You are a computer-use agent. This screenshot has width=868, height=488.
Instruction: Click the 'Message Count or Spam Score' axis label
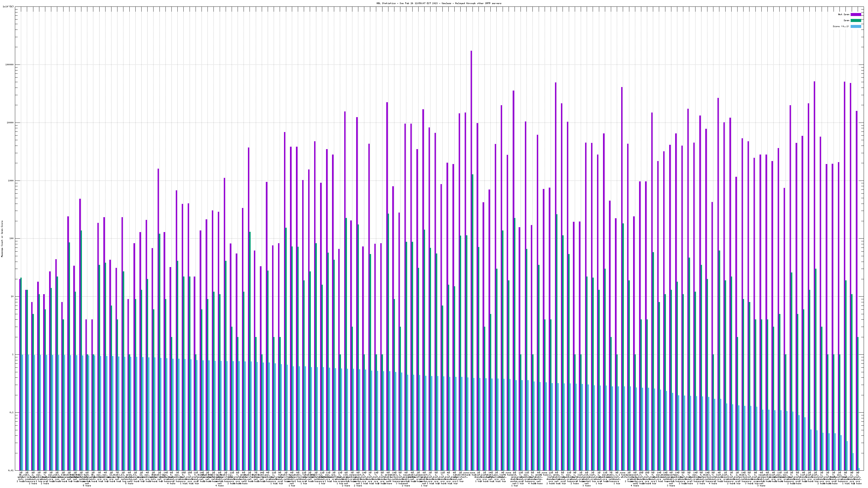[x=2, y=239]
